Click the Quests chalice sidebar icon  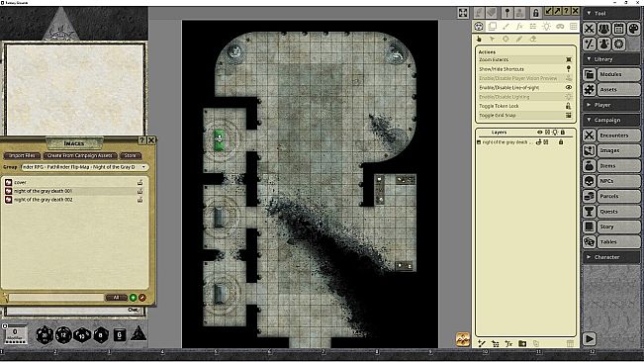[x=590, y=212]
